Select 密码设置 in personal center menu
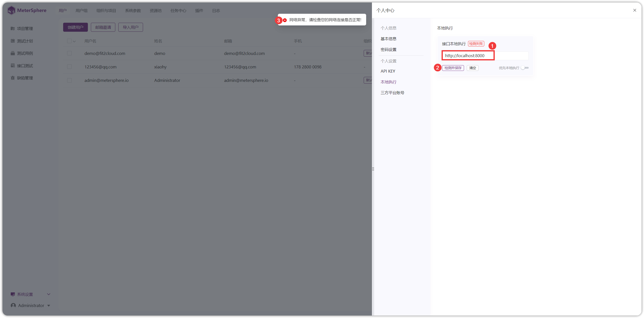 pyautogui.click(x=388, y=49)
